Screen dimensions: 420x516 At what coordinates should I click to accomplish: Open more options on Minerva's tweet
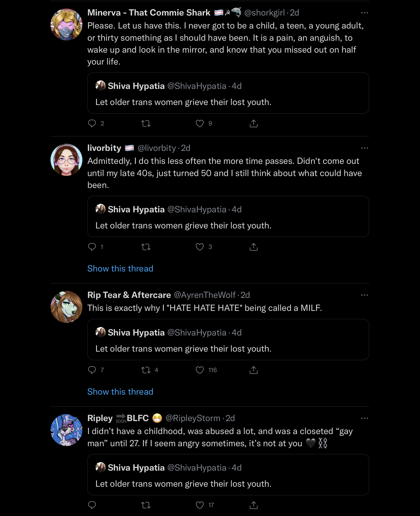(x=364, y=13)
